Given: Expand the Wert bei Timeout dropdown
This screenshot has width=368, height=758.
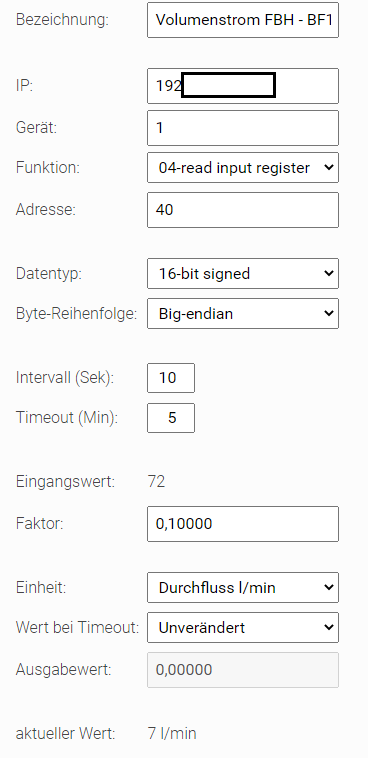Looking at the screenshot, I should [x=243, y=628].
